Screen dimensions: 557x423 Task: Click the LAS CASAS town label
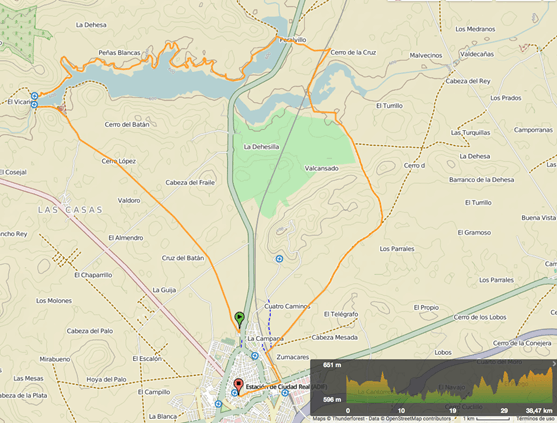70,210
